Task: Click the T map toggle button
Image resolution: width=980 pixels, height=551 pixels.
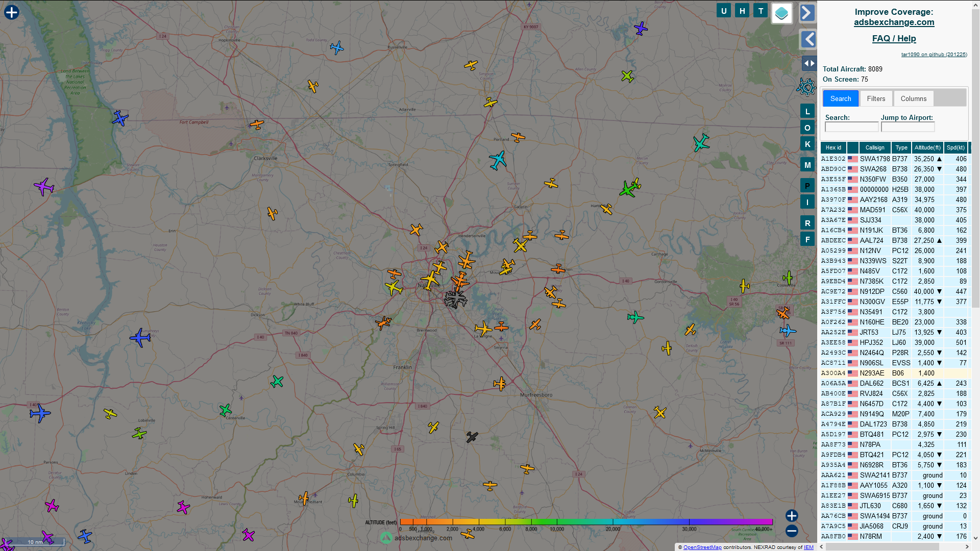Action: 761,11
